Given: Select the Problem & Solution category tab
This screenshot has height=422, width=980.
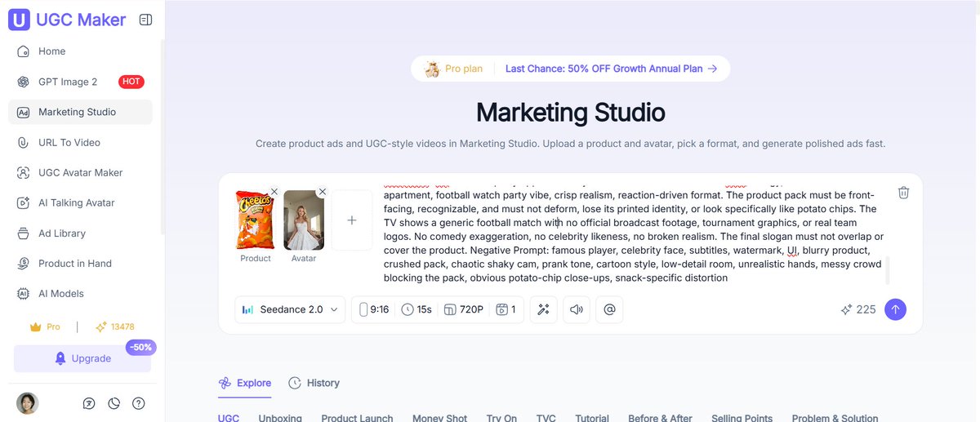Looking at the screenshot, I should click(835, 418).
